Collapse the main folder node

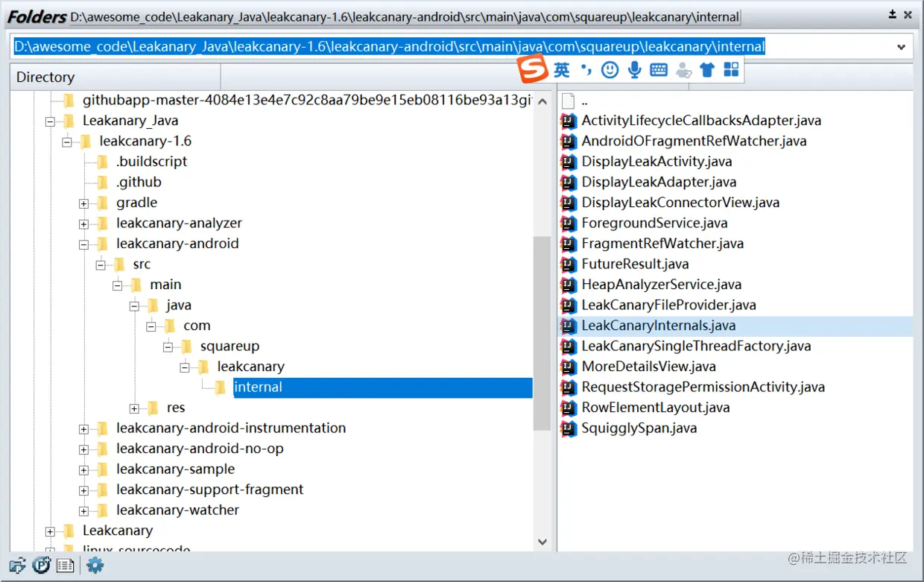(117, 285)
